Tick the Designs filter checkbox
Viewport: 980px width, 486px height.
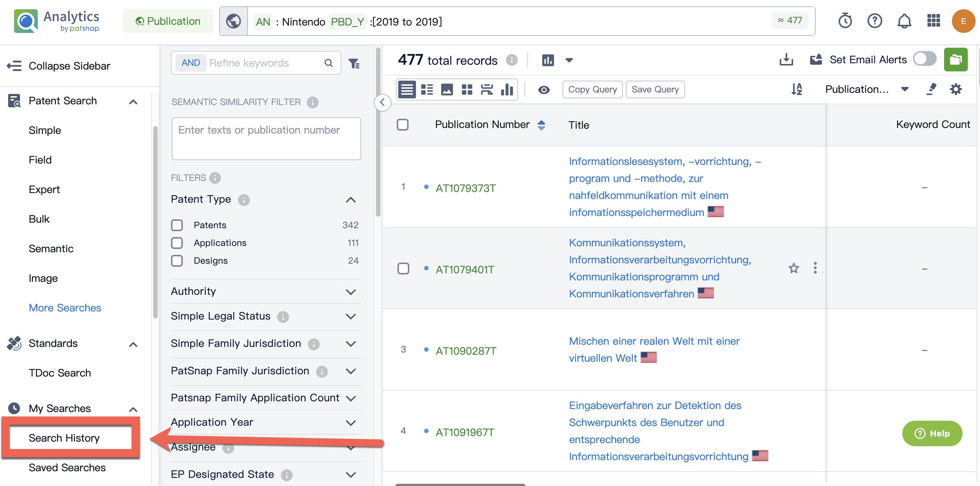[x=177, y=261]
